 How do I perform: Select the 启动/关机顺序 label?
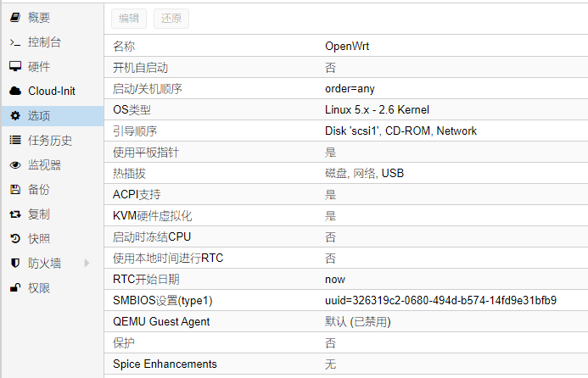point(148,89)
